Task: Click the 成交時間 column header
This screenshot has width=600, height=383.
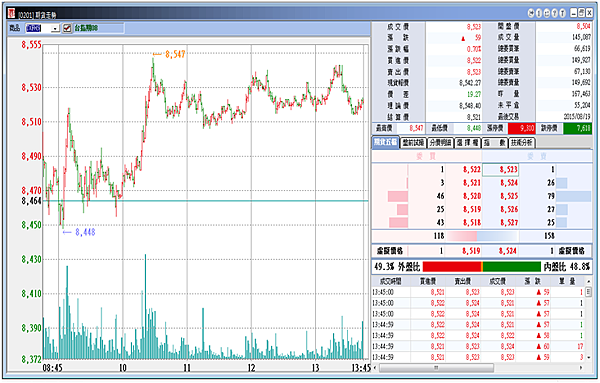Action: [391, 281]
